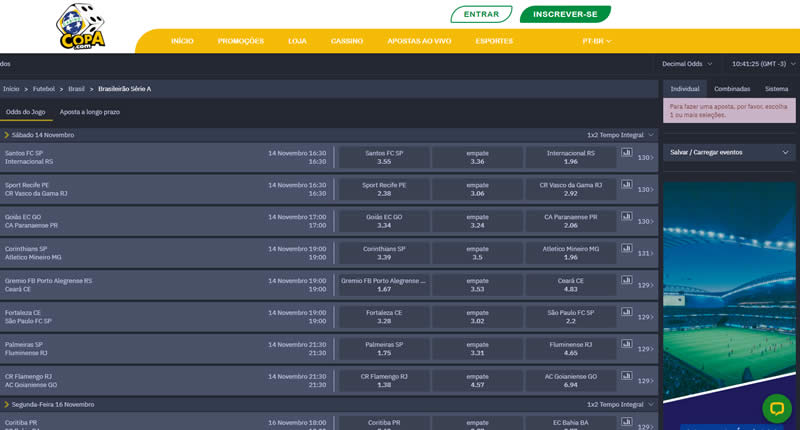Screen dimensions: 800x430
Task: Collapse the Sábado 14 Novembro group arrow
Action: (7, 135)
